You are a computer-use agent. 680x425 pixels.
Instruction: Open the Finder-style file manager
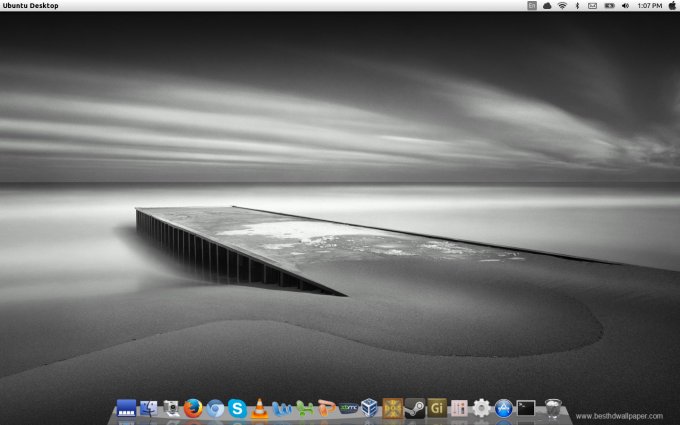tap(148, 409)
